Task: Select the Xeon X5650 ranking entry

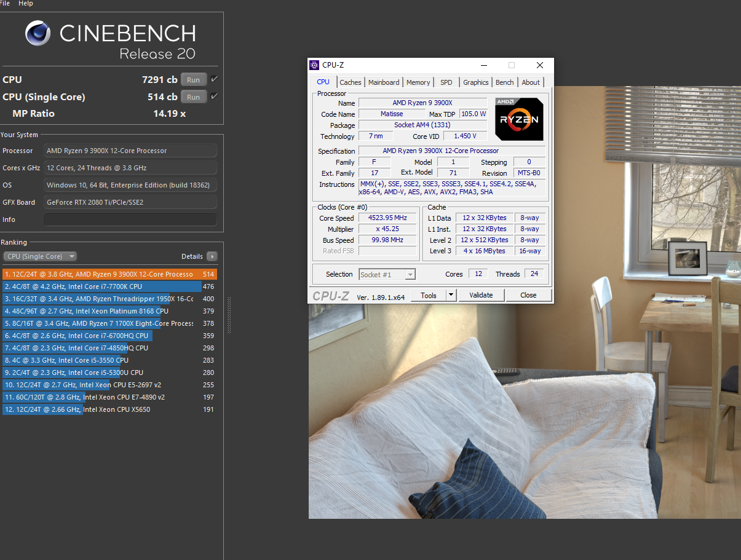Action: pos(109,409)
